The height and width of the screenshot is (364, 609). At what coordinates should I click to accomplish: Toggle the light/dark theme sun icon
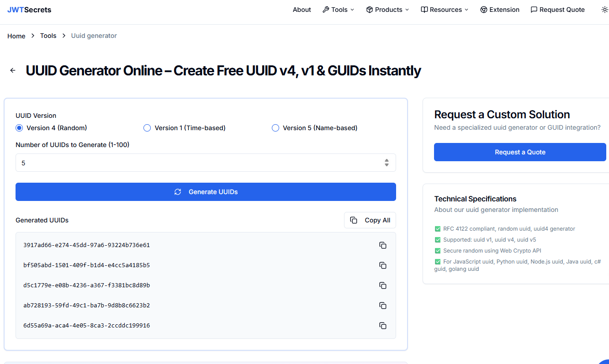click(x=604, y=10)
